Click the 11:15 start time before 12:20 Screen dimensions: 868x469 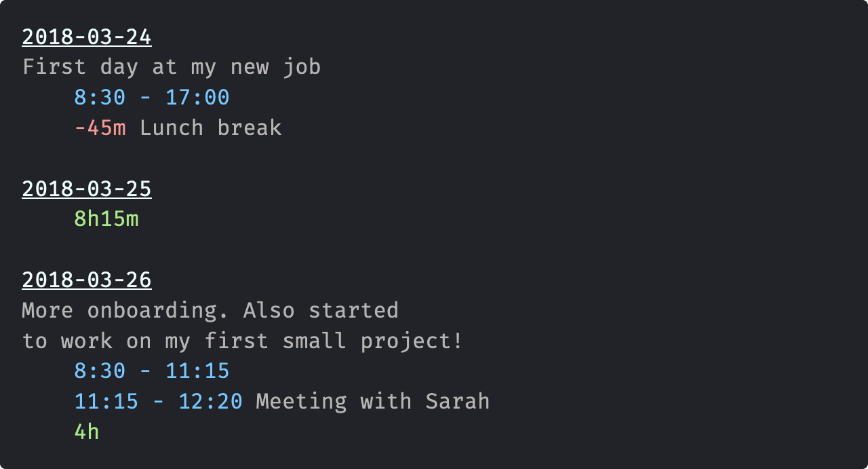(x=106, y=402)
